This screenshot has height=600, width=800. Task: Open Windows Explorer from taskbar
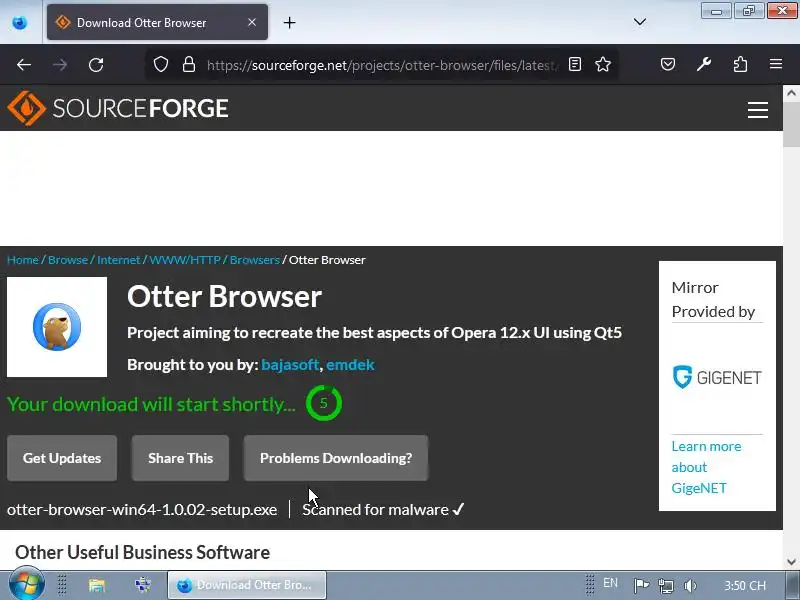point(96,585)
